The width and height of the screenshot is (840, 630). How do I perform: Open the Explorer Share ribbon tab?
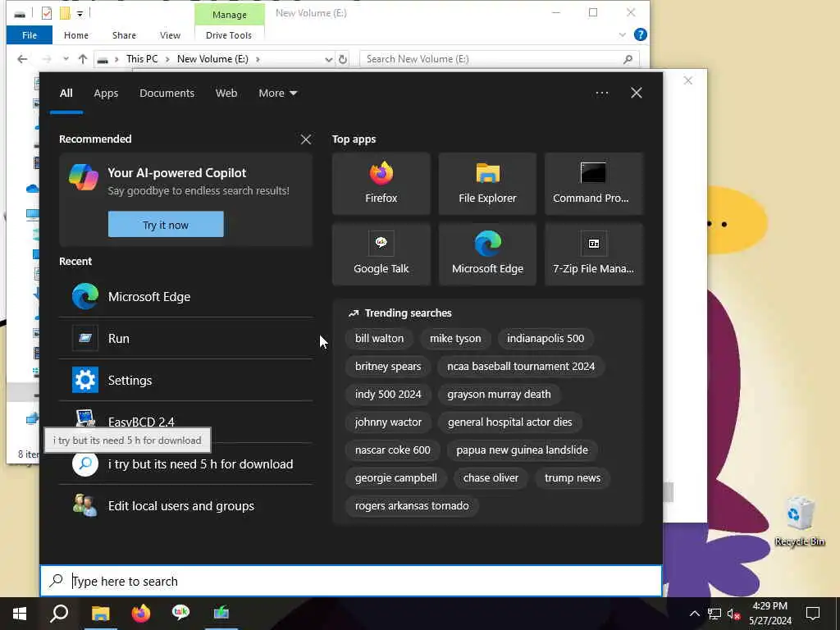tap(124, 35)
